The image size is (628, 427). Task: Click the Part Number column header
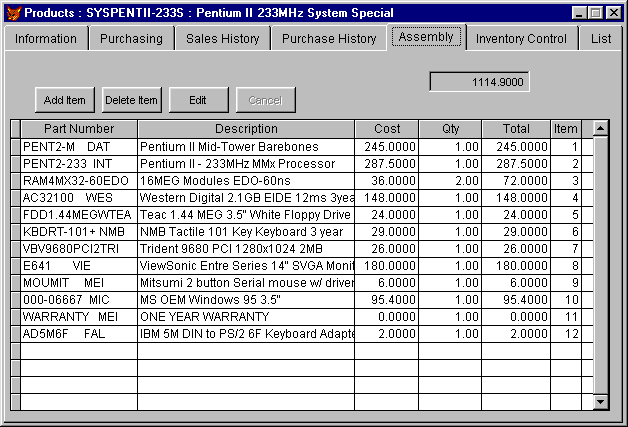click(x=78, y=129)
